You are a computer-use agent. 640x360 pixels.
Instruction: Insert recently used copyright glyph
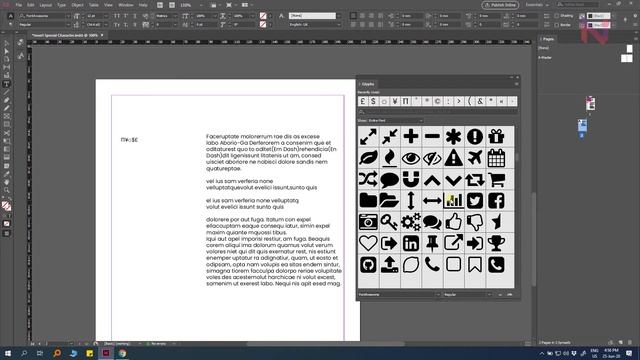pyautogui.click(x=437, y=101)
